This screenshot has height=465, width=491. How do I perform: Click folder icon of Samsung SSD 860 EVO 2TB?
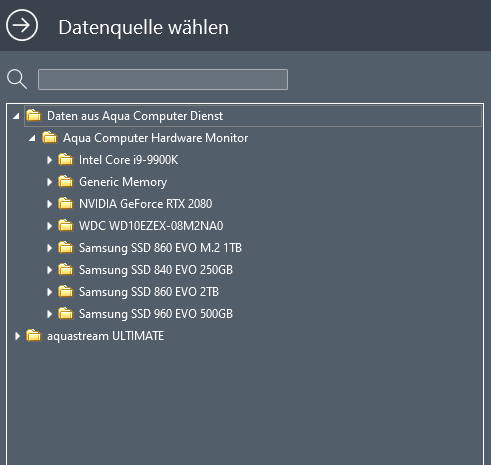coord(66,291)
